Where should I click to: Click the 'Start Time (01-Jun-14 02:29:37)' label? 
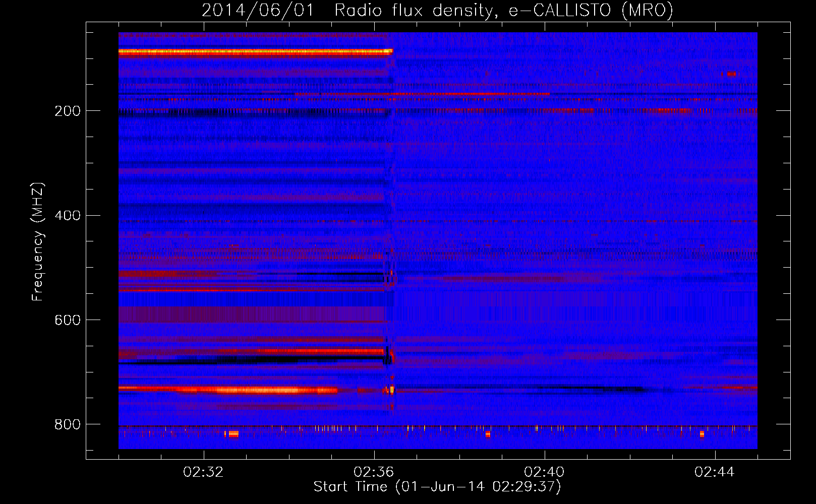(x=437, y=487)
